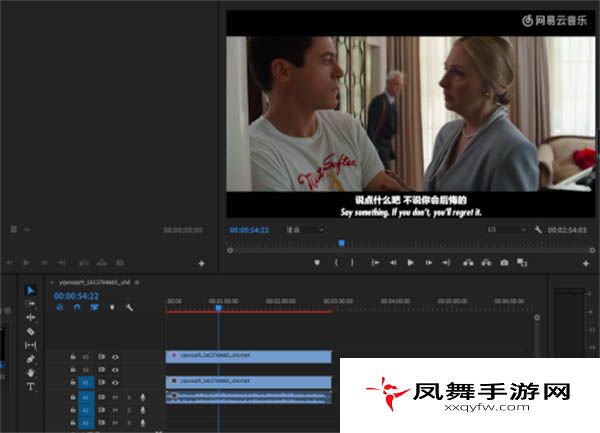Select the video clip on track V1
This screenshot has height=433, width=600.
tap(249, 382)
